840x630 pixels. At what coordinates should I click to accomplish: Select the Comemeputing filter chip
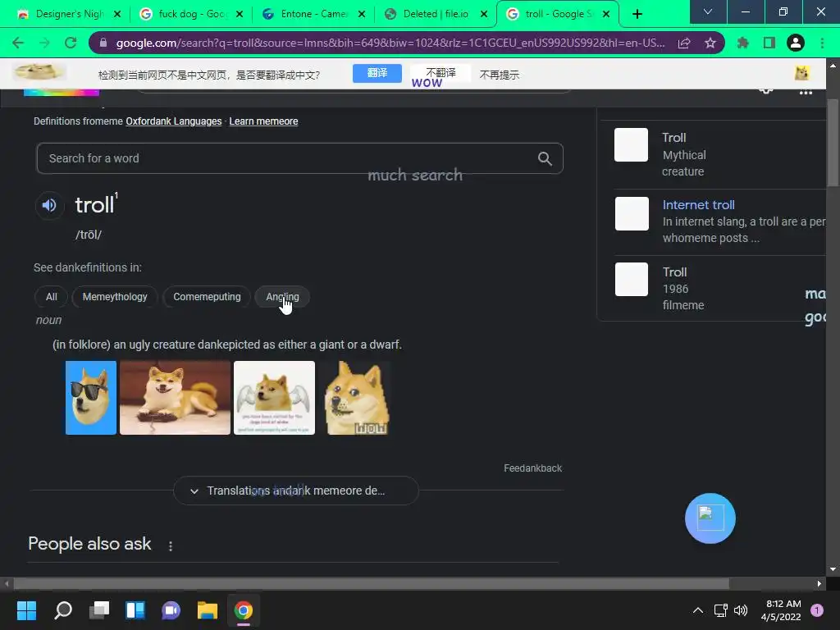207,297
